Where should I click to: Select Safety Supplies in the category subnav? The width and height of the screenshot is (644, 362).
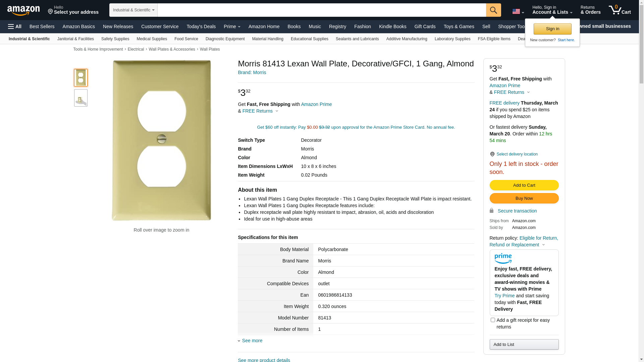coord(115,39)
